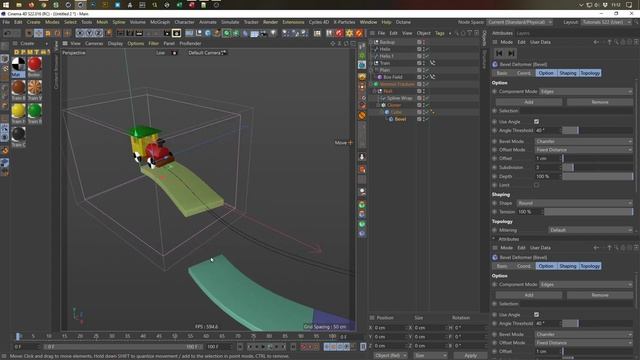Click Add button in upper Option section
Screen dimensions: 640x360
529,102
